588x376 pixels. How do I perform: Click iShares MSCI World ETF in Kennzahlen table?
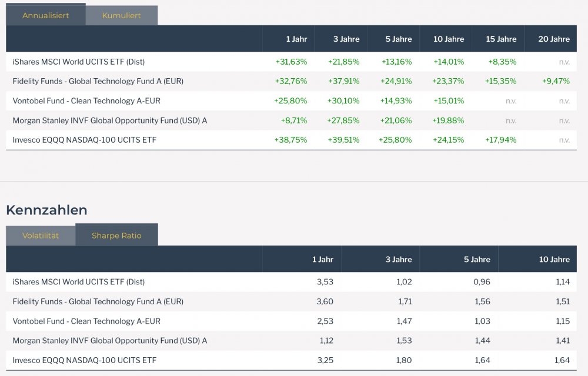(x=78, y=282)
